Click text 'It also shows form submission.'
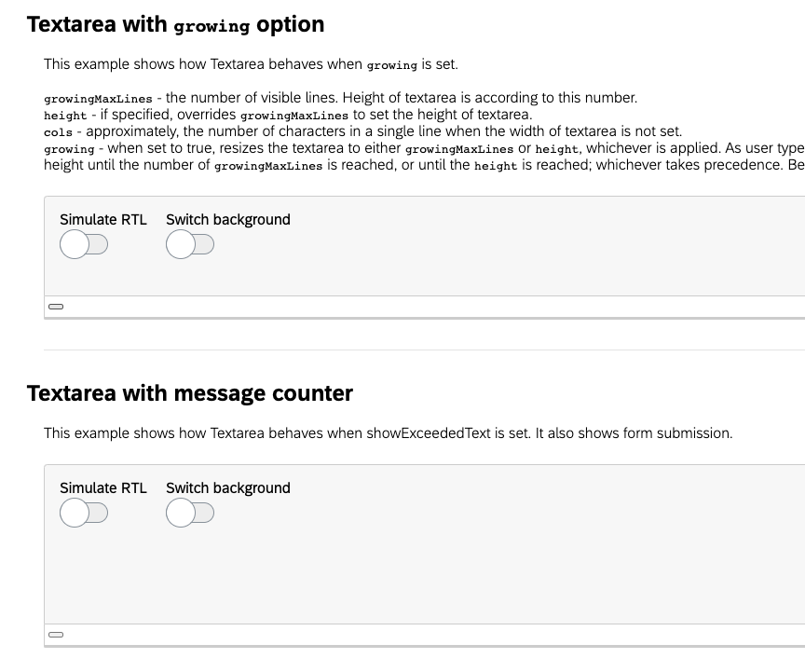Image resolution: width=805 pixels, height=672 pixels. [x=634, y=433]
